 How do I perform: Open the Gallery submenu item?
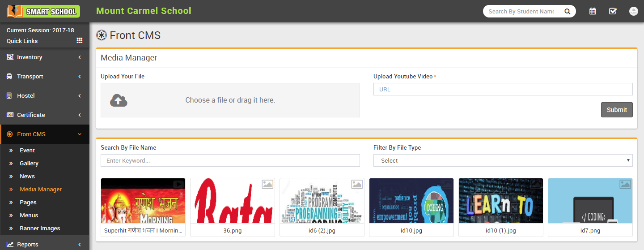point(29,164)
